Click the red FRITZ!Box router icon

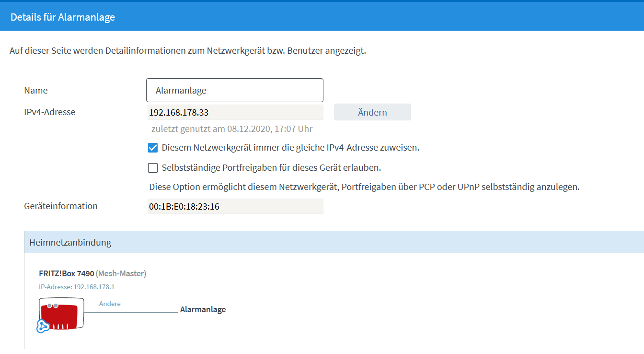(62, 313)
